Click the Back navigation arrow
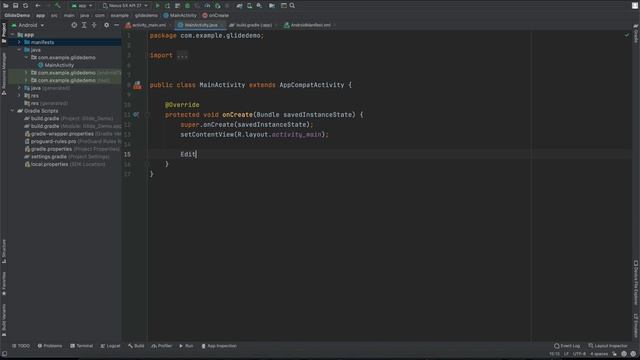This screenshot has height=360, width=640. coord(38,6)
